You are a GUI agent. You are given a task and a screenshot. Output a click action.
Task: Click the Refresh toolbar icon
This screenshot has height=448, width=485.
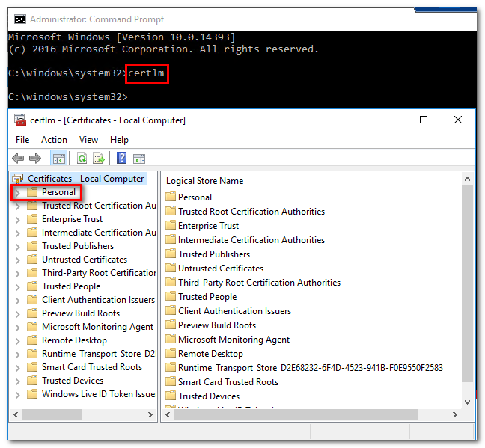click(82, 159)
